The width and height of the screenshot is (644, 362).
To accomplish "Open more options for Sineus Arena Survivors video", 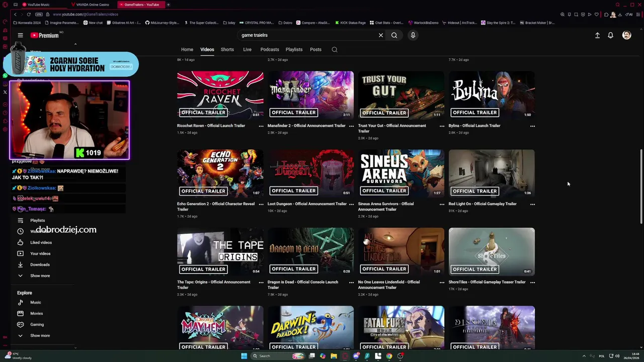I will [x=442, y=204].
